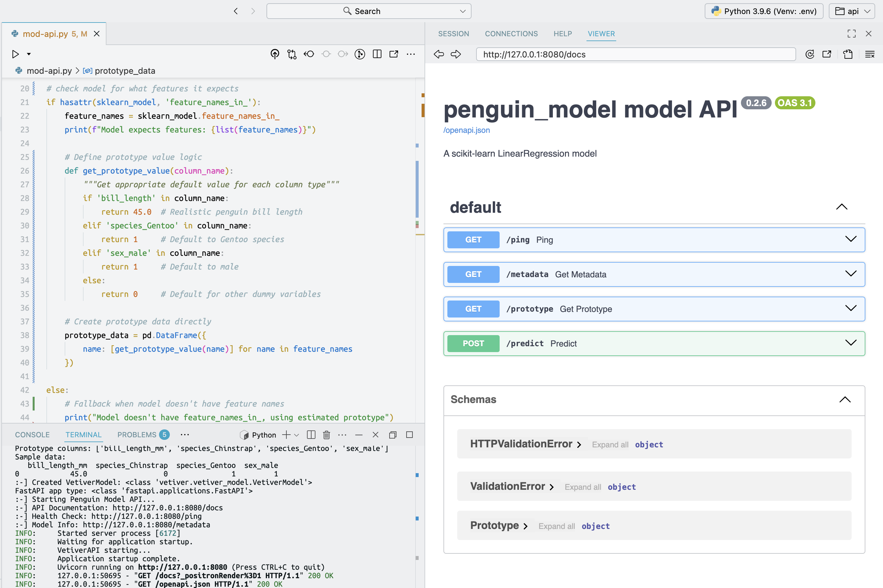Expand the GET /metadata endpoint
The height and width of the screenshot is (588, 883).
pos(850,274)
